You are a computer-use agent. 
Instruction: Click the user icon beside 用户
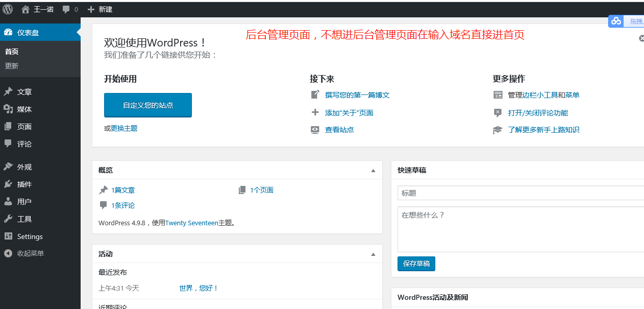click(x=8, y=202)
